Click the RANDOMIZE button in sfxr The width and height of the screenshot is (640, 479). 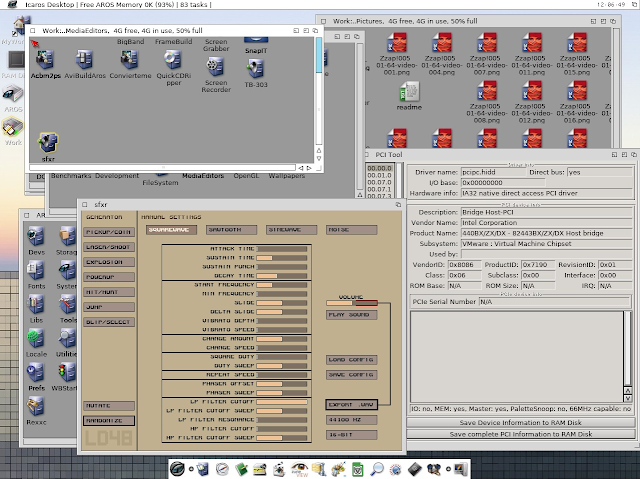point(109,421)
